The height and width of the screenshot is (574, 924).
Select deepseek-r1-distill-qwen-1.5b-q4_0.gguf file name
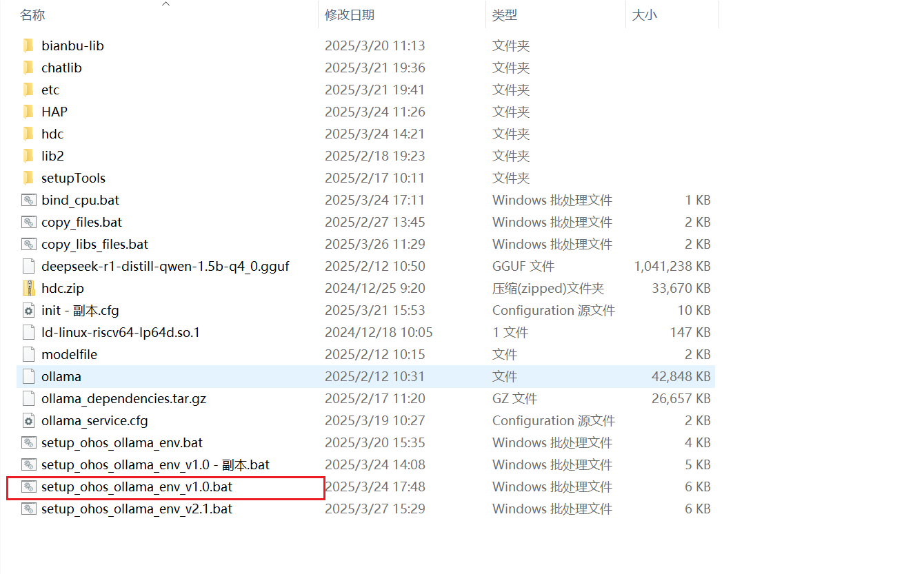click(165, 266)
